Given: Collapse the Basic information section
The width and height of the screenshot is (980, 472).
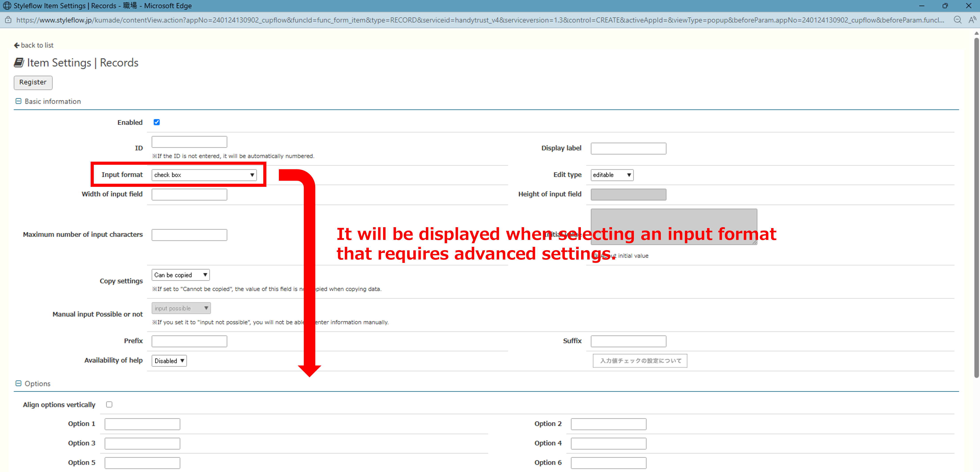Looking at the screenshot, I should (18, 101).
